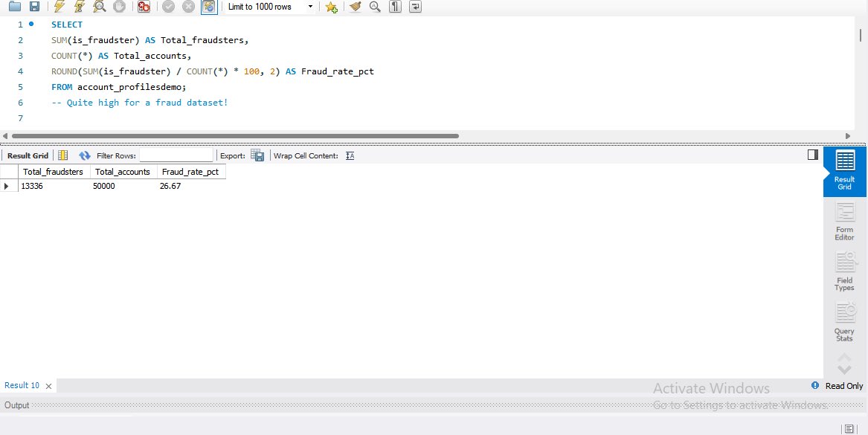868x435 pixels.
Task: Toggle auto-commit mode icon
Action: click(209, 7)
